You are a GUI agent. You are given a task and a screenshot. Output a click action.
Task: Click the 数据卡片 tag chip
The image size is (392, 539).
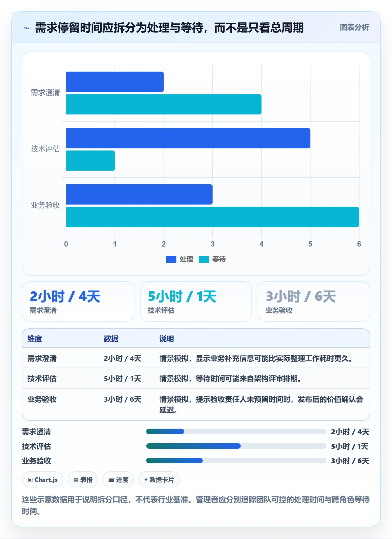159,480
